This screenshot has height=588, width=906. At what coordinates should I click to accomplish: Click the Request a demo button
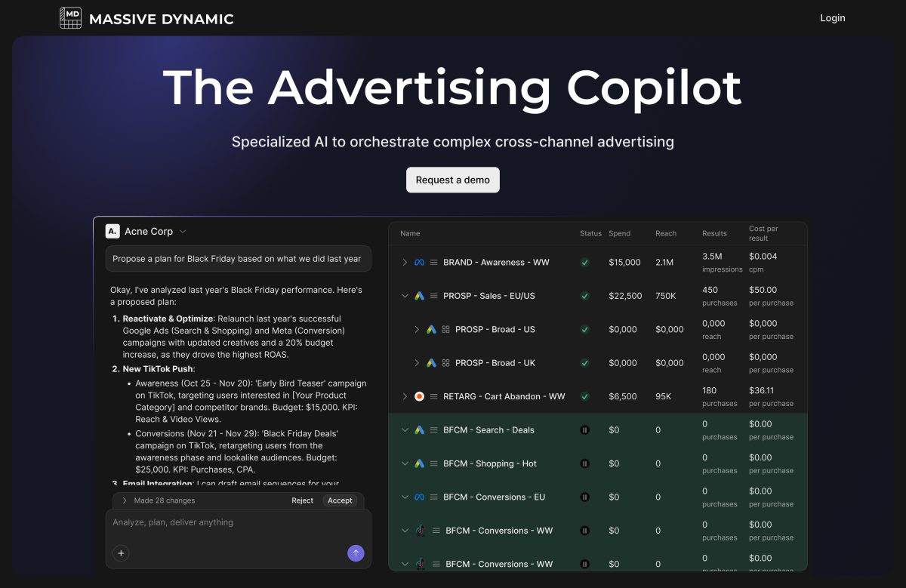452,180
